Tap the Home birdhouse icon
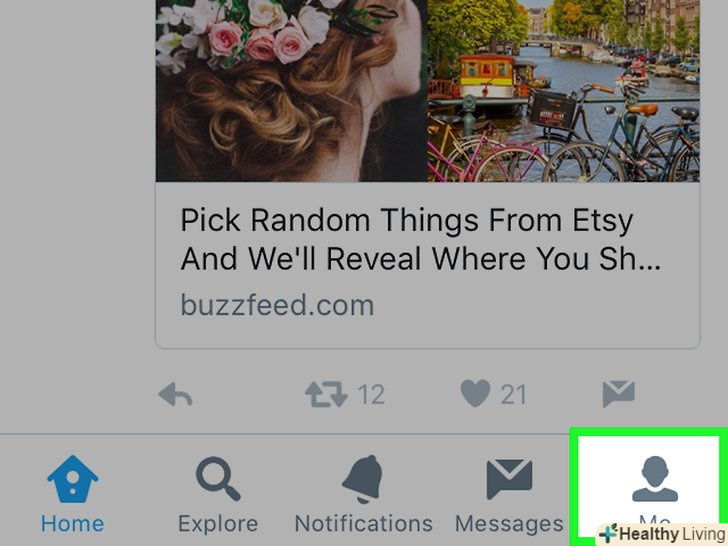Viewport: 728px width, 546px height. [x=72, y=479]
